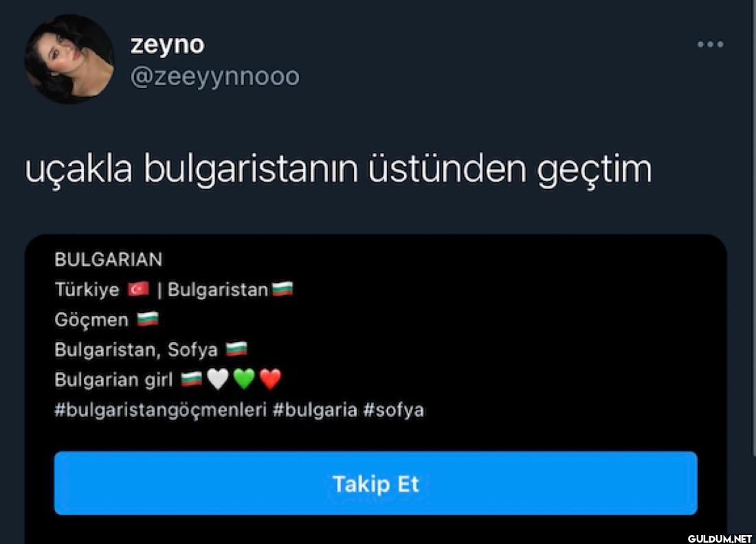Click zeyno's profile picture
Viewport: 756px width, 544px height.
tap(69, 59)
